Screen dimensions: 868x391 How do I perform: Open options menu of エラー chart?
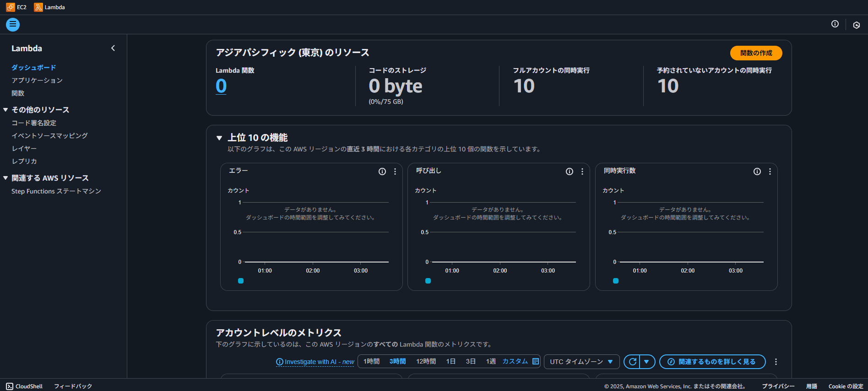pyautogui.click(x=395, y=171)
